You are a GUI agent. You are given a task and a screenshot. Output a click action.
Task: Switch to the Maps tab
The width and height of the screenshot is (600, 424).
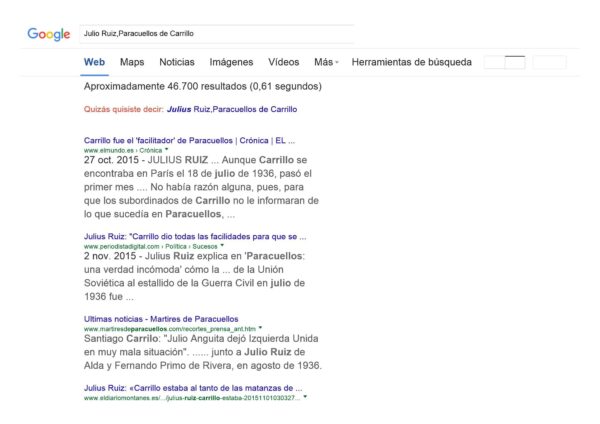click(132, 62)
